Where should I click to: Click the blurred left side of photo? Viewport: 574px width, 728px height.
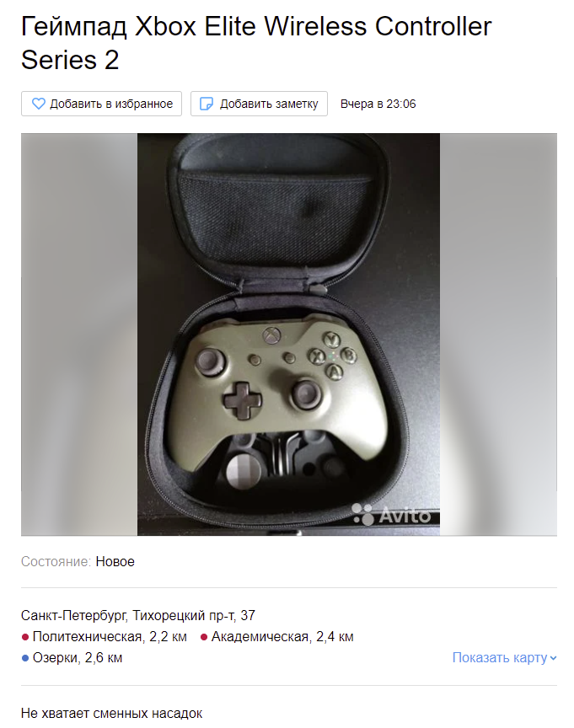[79, 335]
